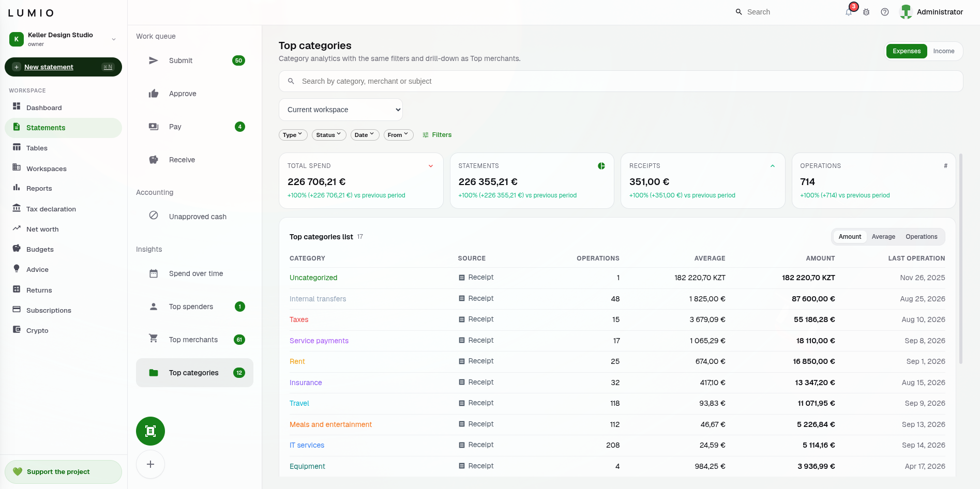Expand the Keller Design Studio workspace switcher

coord(64,39)
